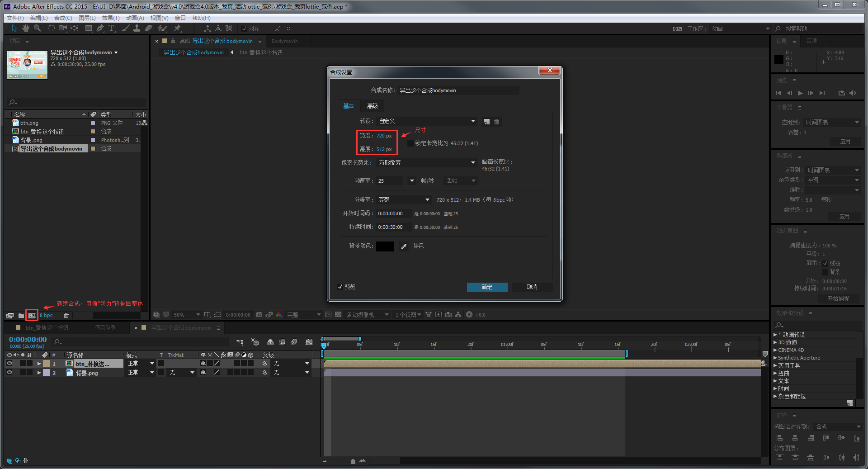Select the Zoom magnifier tool

coord(38,28)
